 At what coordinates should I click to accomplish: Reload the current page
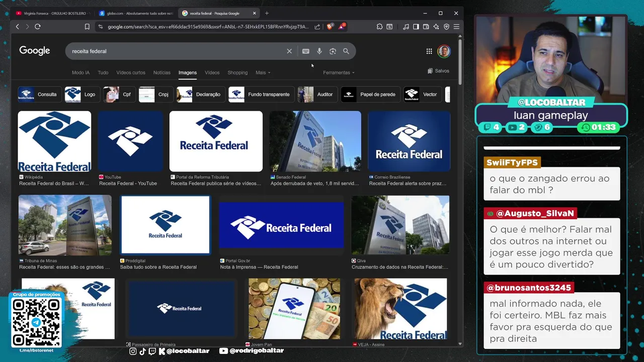(x=38, y=27)
